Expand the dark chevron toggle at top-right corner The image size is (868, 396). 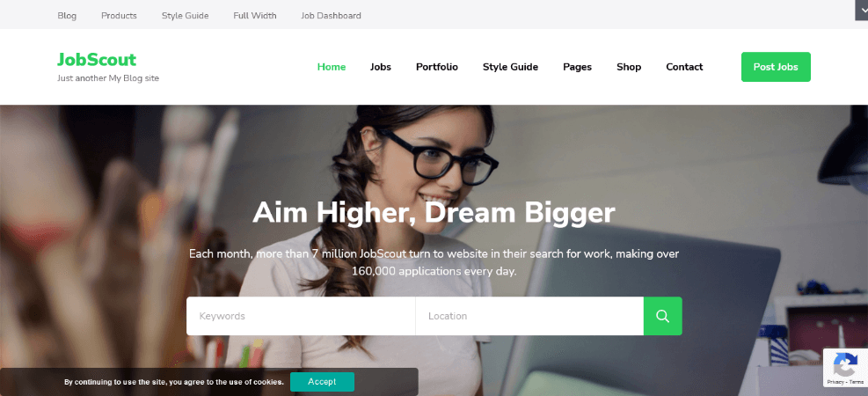pyautogui.click(x=861, y=10)
